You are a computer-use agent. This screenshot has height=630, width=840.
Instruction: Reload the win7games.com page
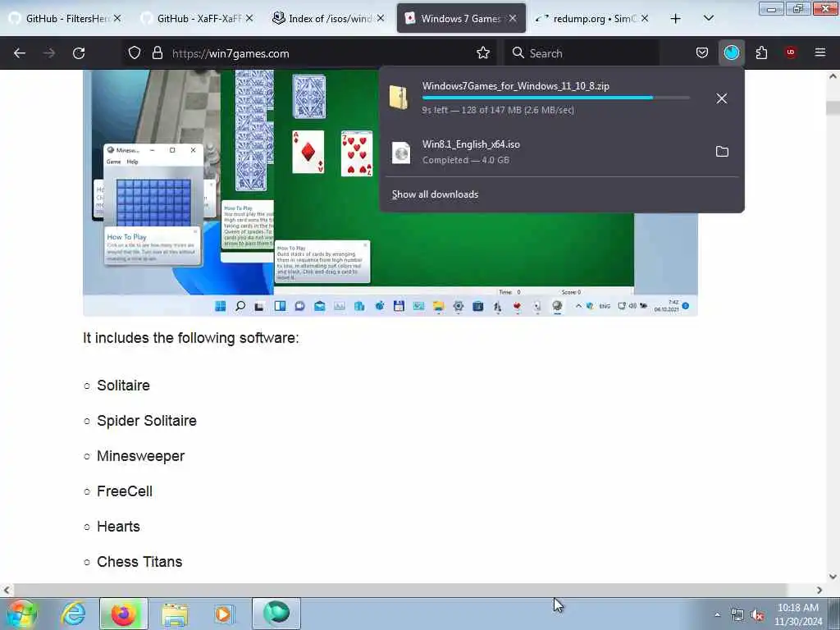[x=79, y=53]
